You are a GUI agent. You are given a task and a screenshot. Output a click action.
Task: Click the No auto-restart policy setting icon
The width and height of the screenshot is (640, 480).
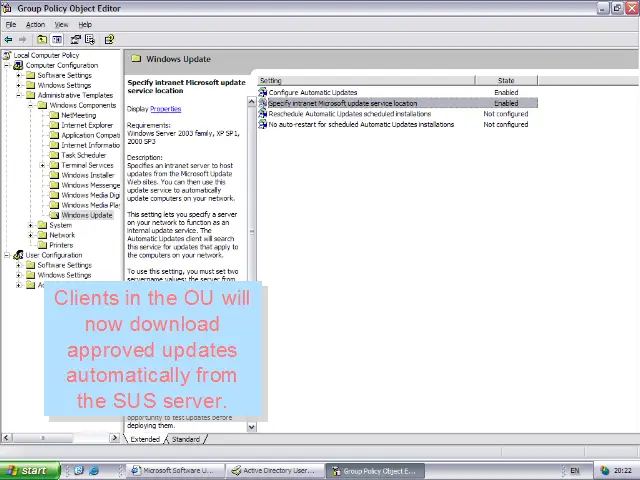[262, 124]
